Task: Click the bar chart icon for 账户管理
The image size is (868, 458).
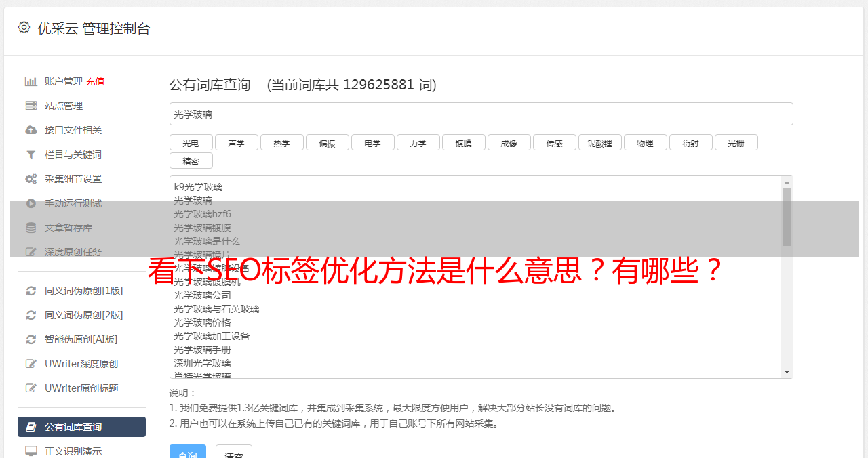Action: click(31, 81)
